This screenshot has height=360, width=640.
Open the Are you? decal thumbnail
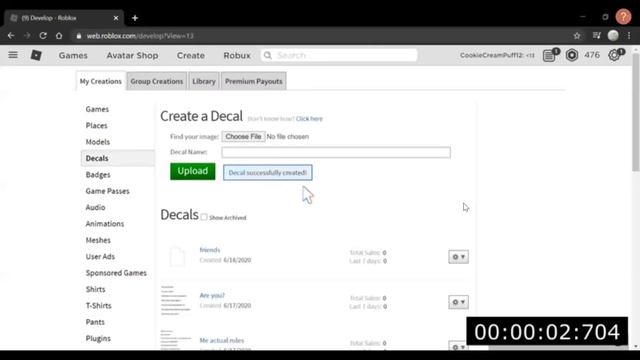point(176,301)
